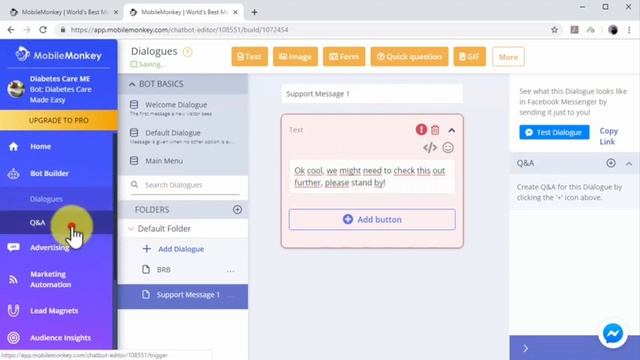Add an Image widget from toolbar

tap(295, 57)
